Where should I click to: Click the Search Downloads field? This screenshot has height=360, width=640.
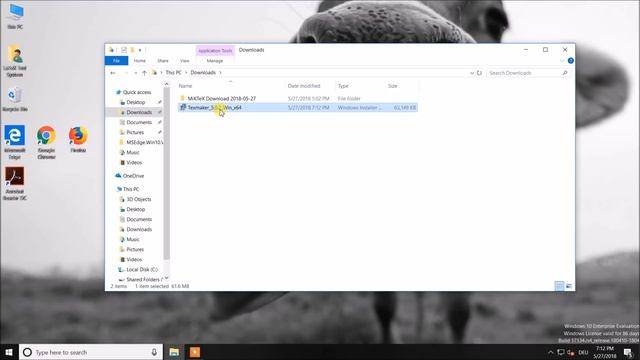click(x=527, y=73)
